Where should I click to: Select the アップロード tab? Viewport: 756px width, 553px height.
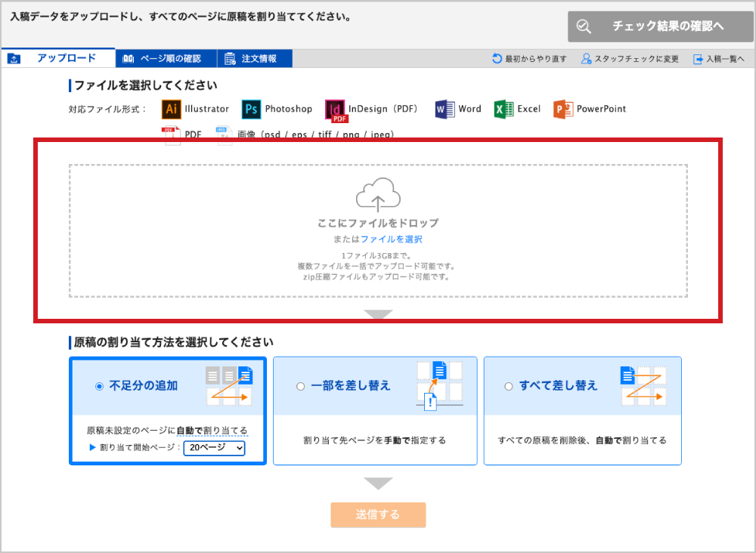pyautogui.click(x=58, y=59)
